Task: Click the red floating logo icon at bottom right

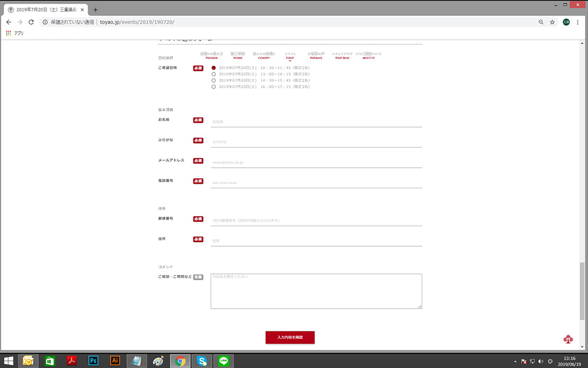Action: [x=568, y=339]
